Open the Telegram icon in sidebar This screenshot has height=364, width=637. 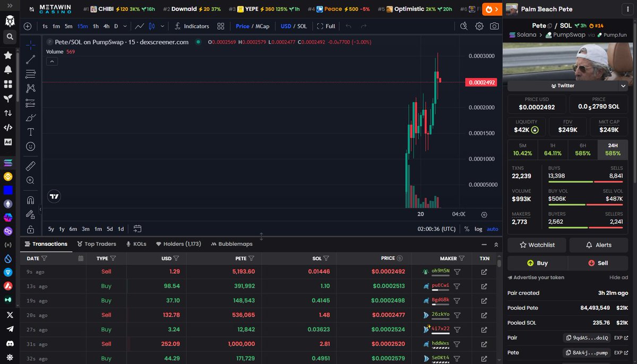pos(9,329)
